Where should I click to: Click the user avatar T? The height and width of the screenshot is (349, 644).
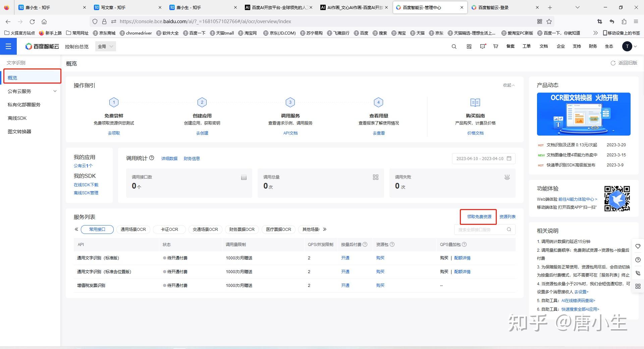[x=627, y=46]
